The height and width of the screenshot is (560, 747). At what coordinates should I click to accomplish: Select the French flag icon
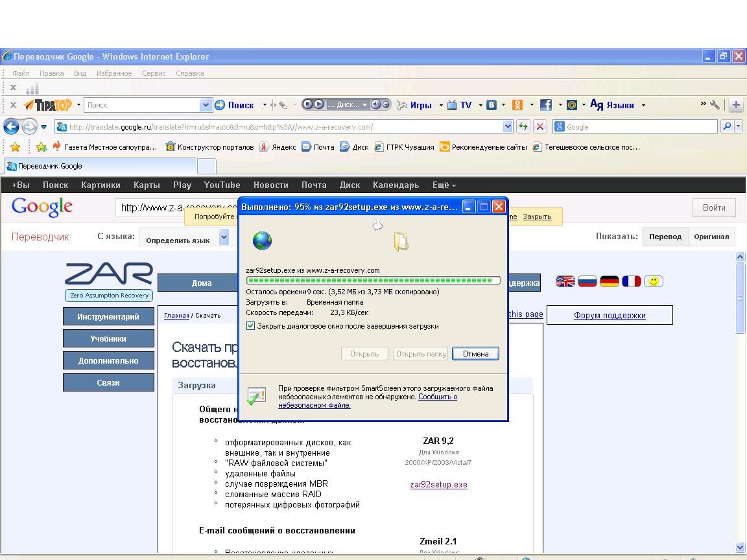[631, 281]
